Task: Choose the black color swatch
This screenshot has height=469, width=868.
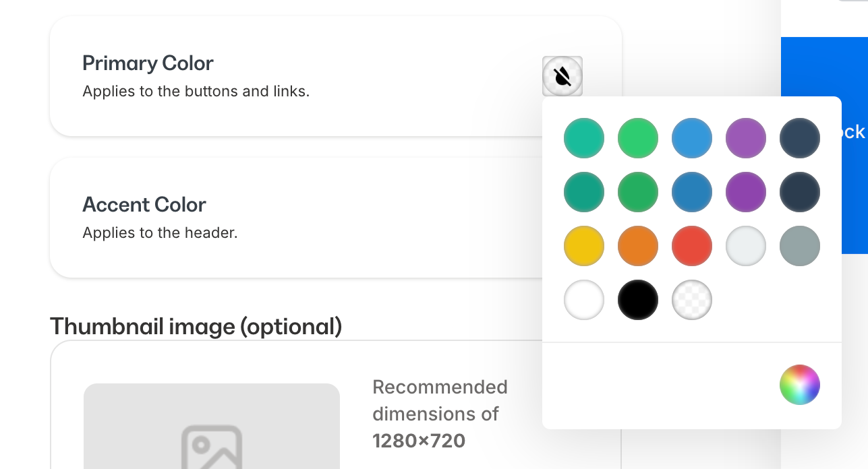Action: 637,300
